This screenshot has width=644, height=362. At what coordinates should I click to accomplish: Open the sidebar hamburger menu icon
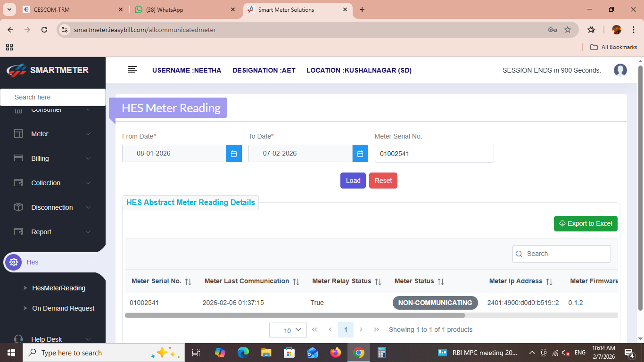pyautogui.click(x=132, y=69)
